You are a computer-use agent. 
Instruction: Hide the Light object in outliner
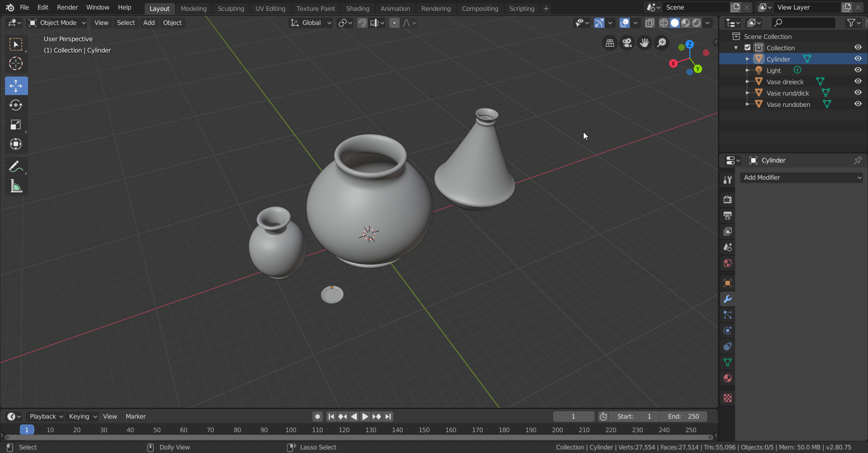click(x=858, y=70)
